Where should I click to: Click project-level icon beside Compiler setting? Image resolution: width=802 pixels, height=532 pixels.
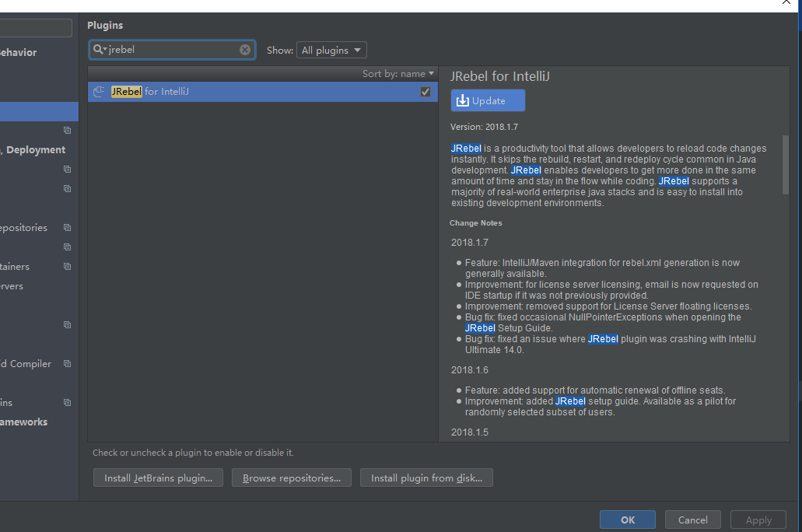point(67,364)
